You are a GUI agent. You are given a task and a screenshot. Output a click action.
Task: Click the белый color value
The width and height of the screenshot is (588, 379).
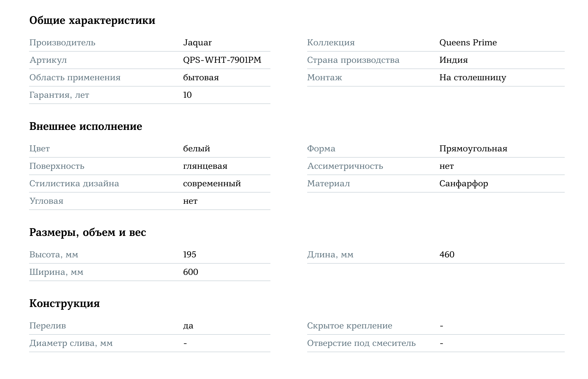(196, 149)
